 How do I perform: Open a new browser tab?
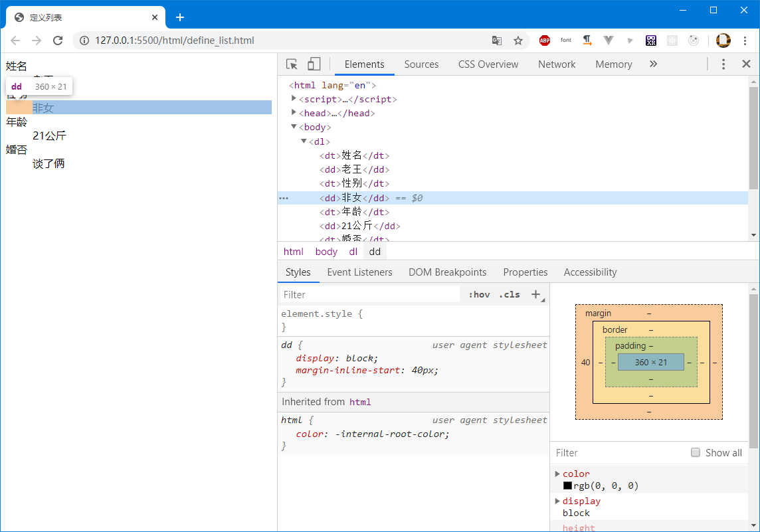click(x=180, y=17)
